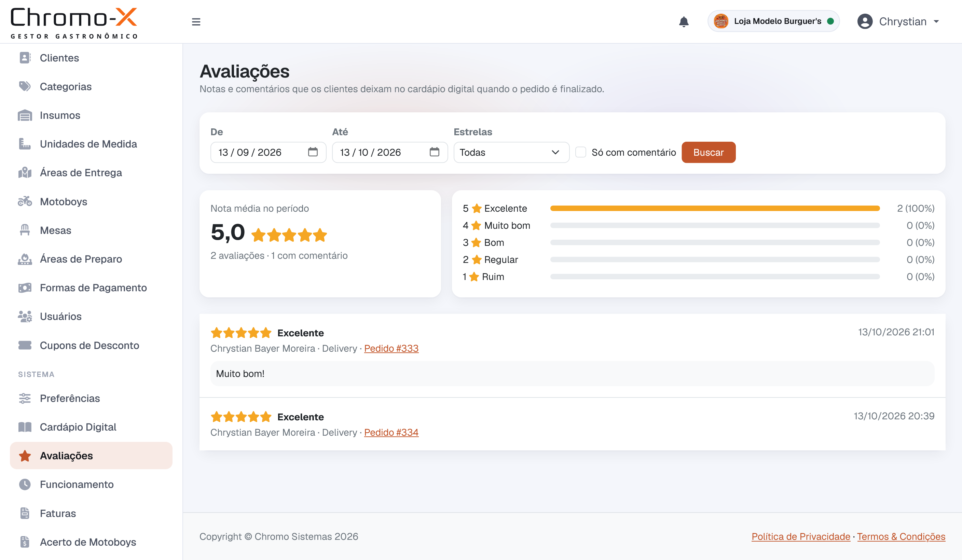The image size is (962, 560).
Task: Click the Unidades de Medida ruler icon
Action: point(25,144)
